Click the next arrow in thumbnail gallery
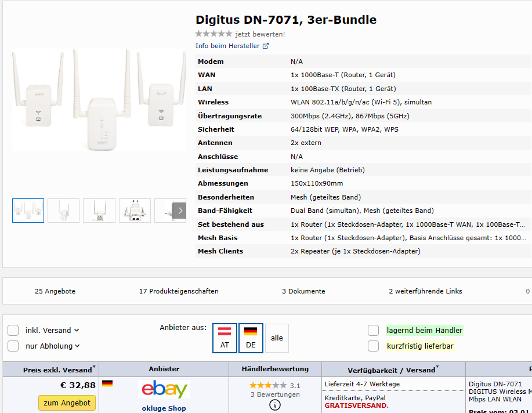532x413 pixels. 180,211
